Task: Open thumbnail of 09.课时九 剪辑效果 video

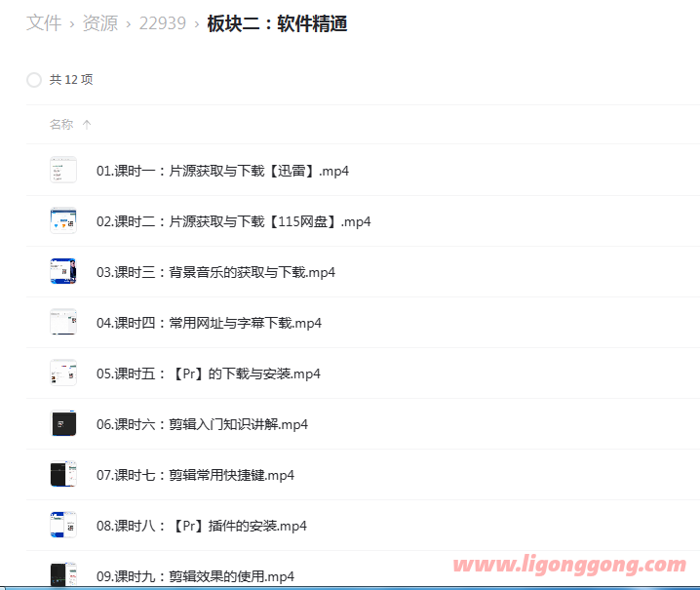Action: tap(63, 574)
